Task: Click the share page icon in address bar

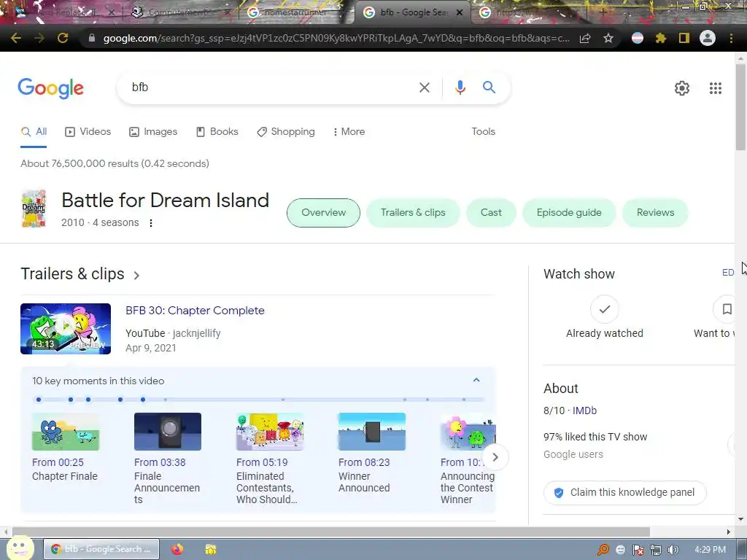Action: pyautogui.click(x=585, y=39)
